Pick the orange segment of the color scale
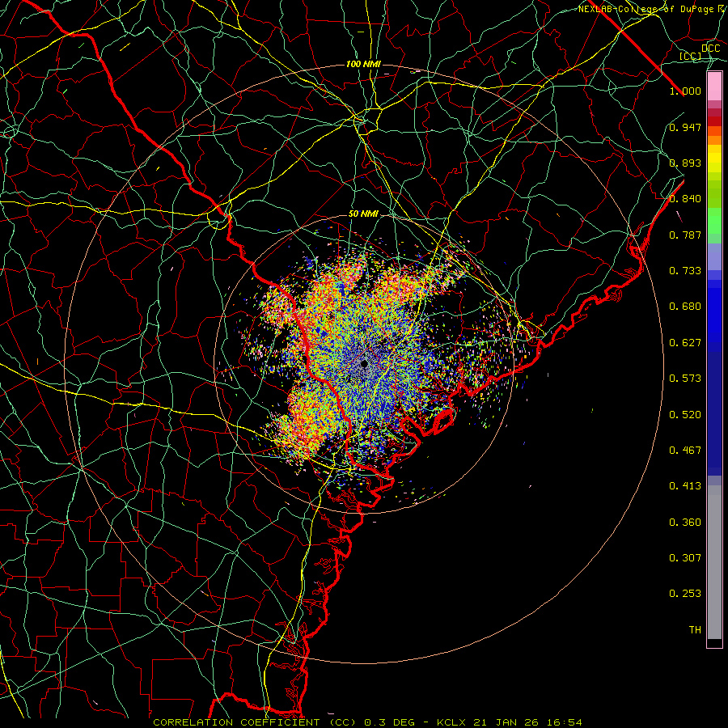 click(x=714, y=140)
